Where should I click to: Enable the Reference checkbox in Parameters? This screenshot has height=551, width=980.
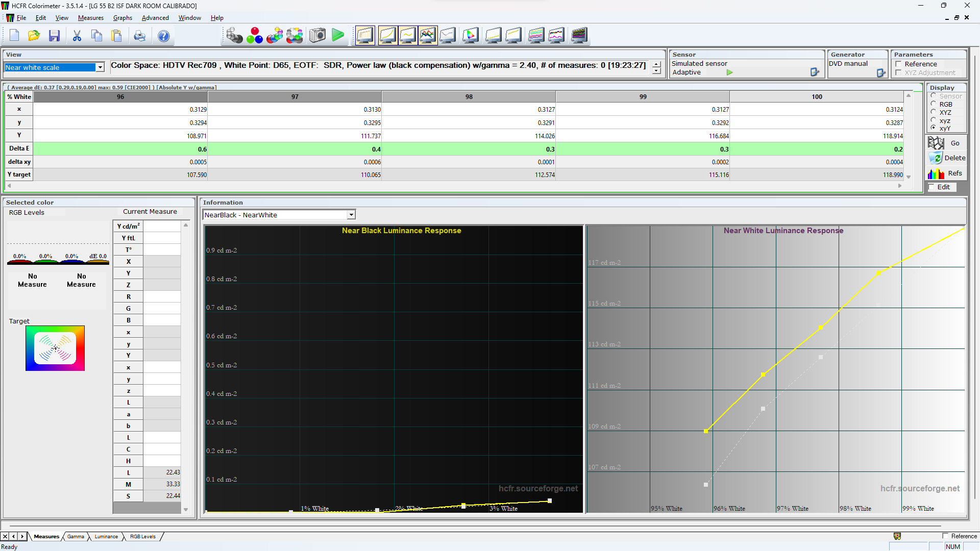898,64
